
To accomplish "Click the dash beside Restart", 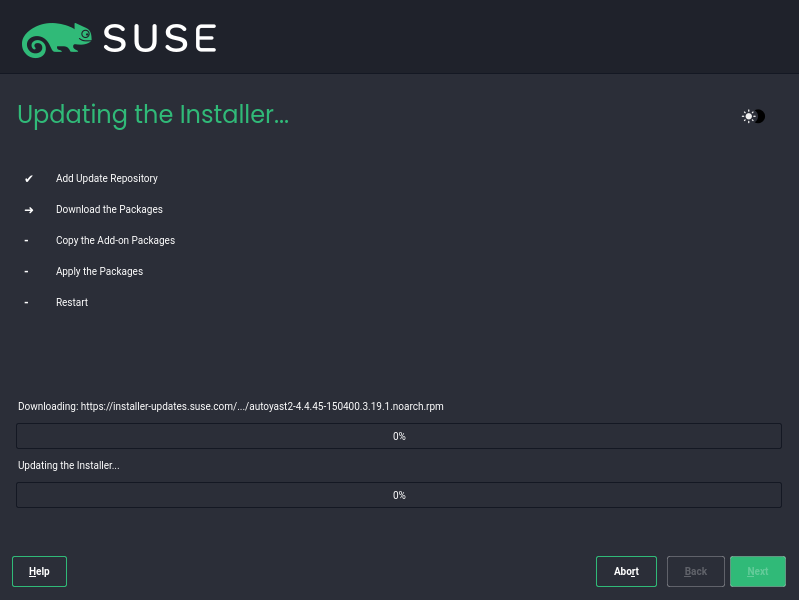I will pyautogui.click(x=26, y=303).
